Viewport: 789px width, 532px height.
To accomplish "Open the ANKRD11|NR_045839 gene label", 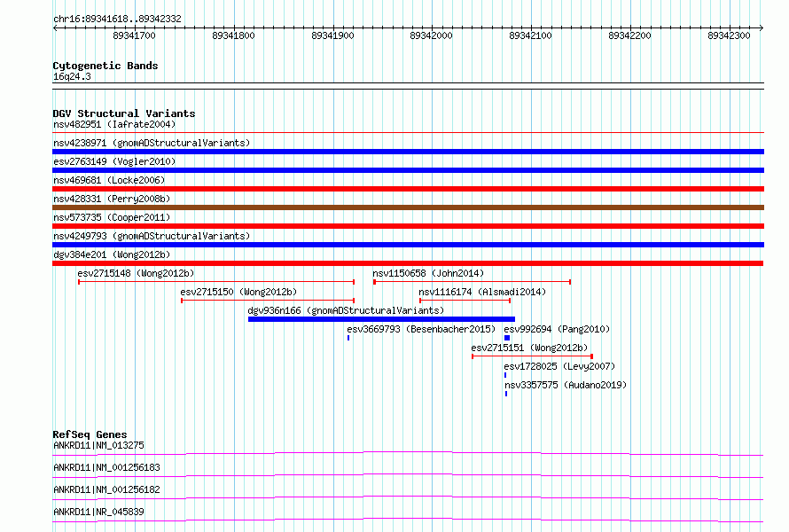I will [x=98, y=512].
